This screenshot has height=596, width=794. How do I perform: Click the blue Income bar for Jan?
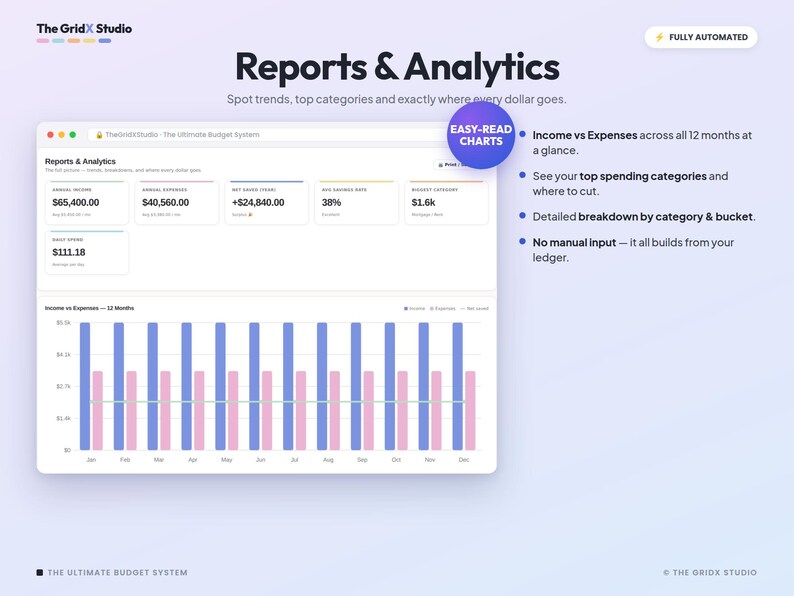tap(85, 386)
